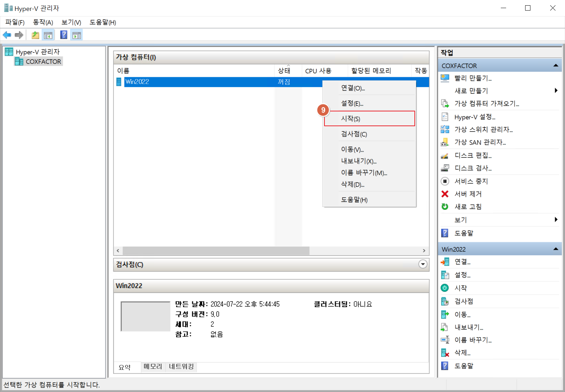Image resolution: width=565 pixels, height=392 pixels.
Task: Expand the 검사점 panel chevron
Action: tap(423, 264)
